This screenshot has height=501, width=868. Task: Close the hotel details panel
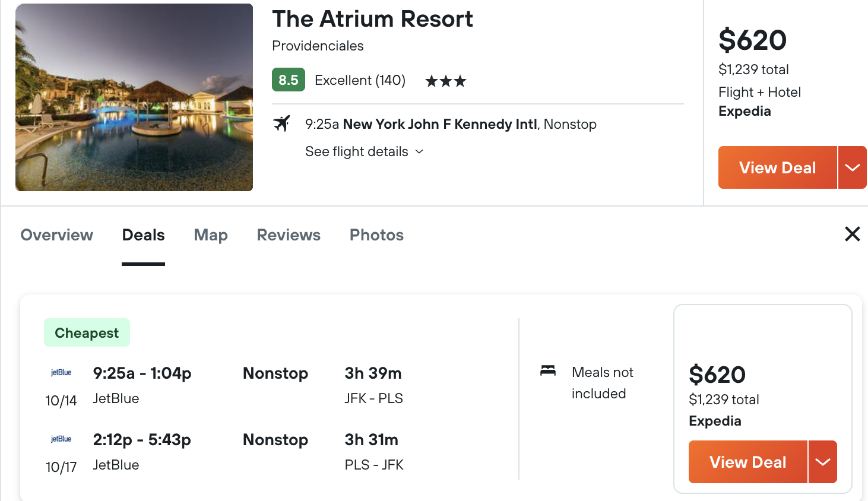pyautogui.click(x=853, y=234)
